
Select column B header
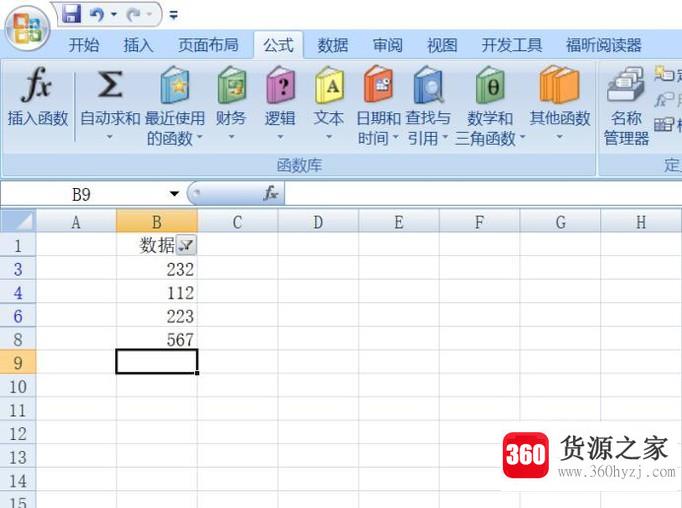pos(157,222)
